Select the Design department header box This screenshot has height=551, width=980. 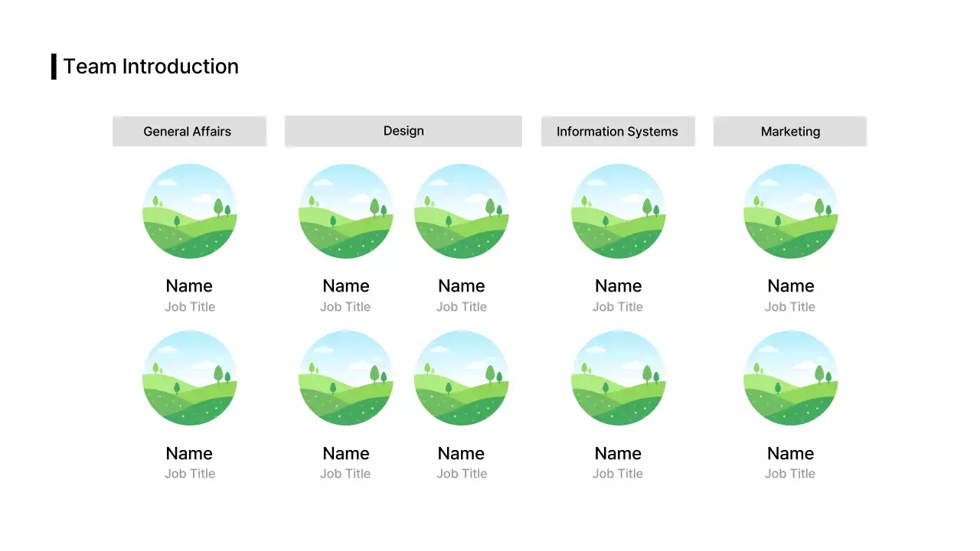403,131
